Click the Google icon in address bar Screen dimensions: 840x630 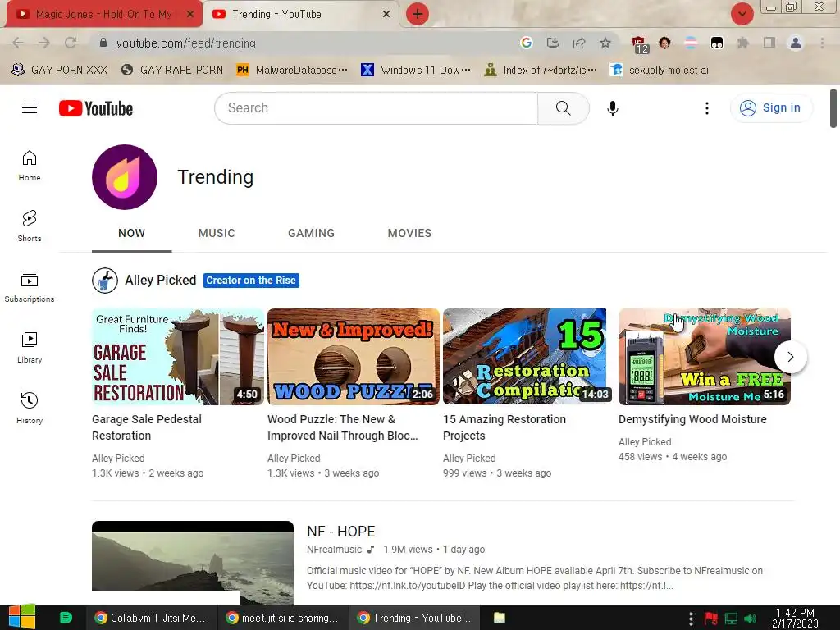click(x=526, y=43)
